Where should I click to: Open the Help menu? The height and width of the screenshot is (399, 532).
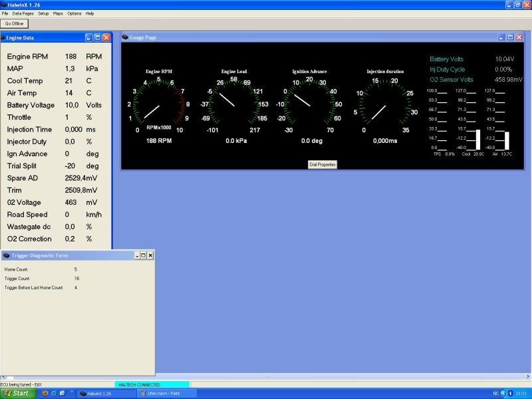[x=90, y=13]
